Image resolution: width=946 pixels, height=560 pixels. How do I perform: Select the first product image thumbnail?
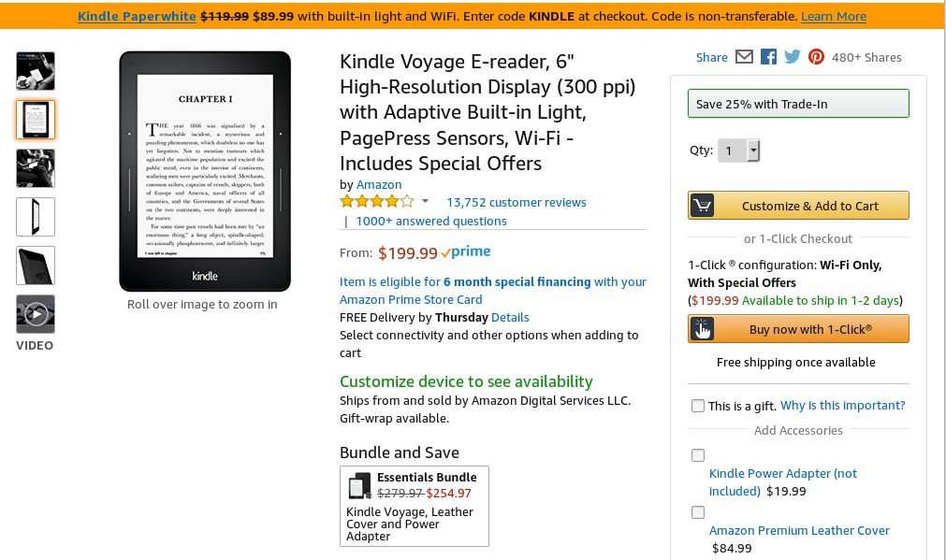(36, 71)
